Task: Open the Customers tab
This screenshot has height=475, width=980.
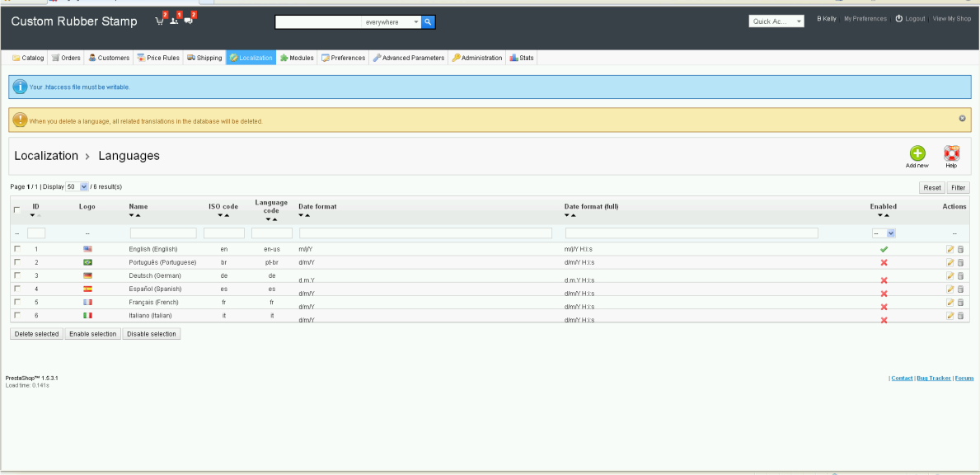Action: [109, 58]
